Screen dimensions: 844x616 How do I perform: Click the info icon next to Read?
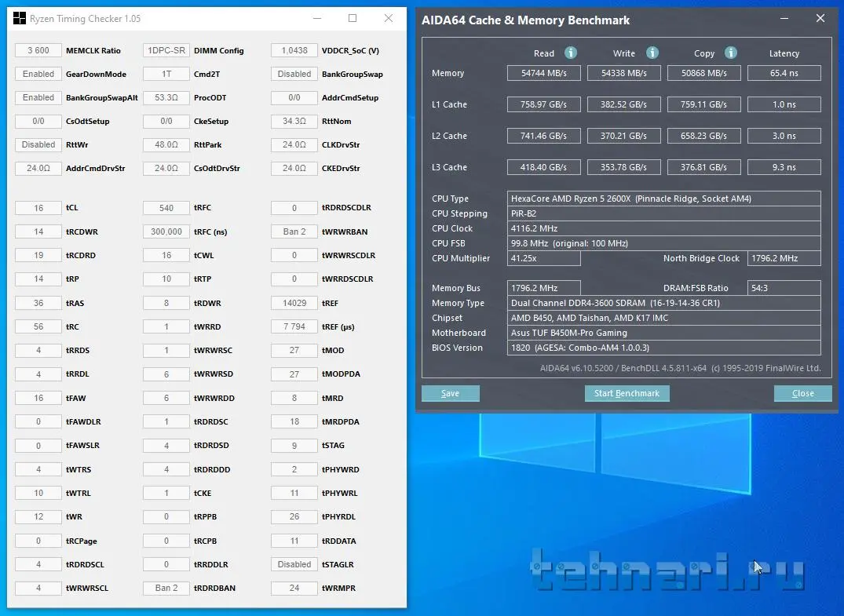pos(571,53)
